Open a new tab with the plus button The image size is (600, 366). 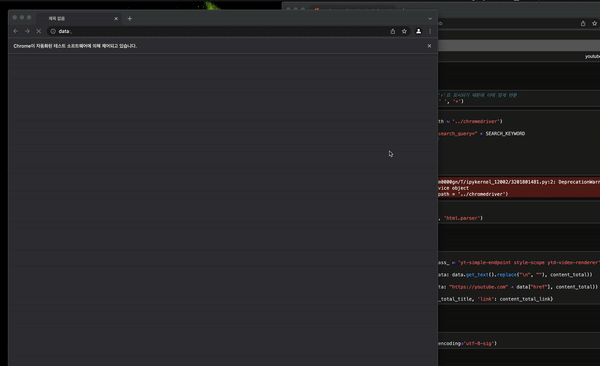[x=130, y=18]
